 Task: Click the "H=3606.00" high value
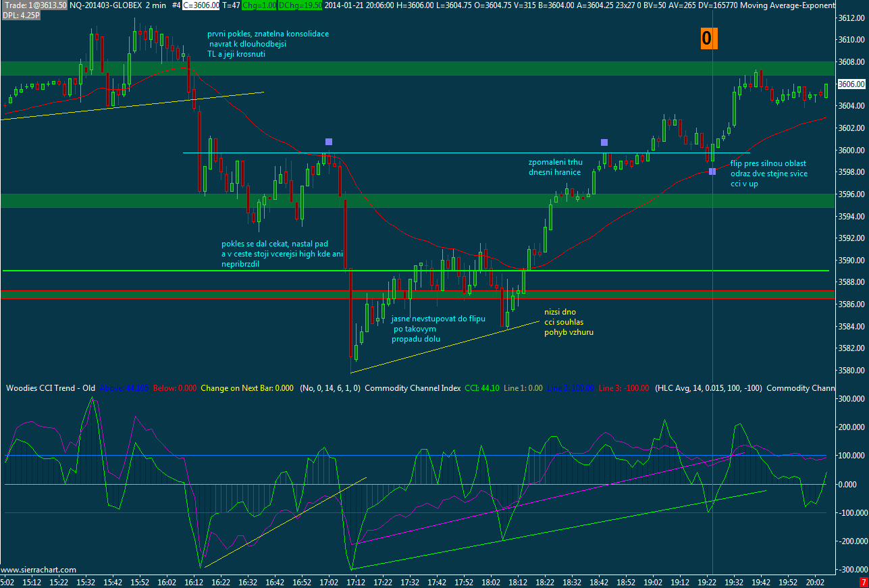pos(413,5)
